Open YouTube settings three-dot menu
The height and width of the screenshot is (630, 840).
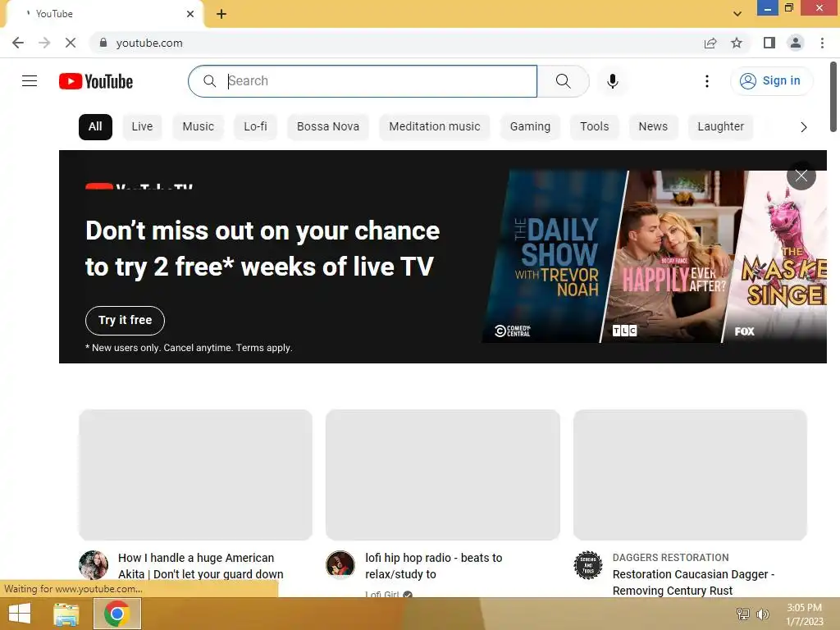pos(706,81)
